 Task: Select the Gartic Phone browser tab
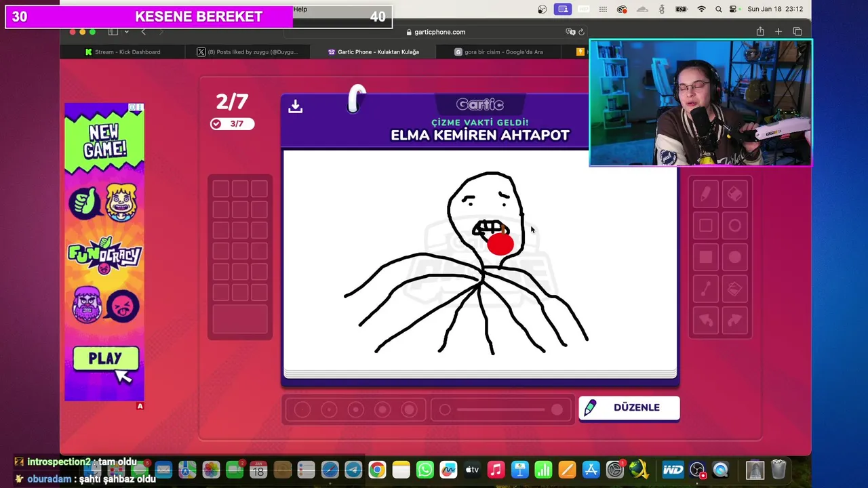374,52
